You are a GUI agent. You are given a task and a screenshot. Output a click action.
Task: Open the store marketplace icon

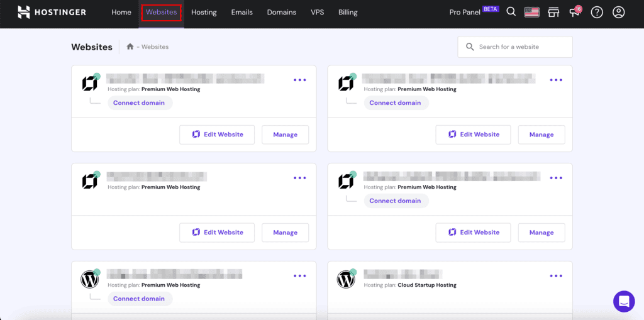tap(553, 12)
